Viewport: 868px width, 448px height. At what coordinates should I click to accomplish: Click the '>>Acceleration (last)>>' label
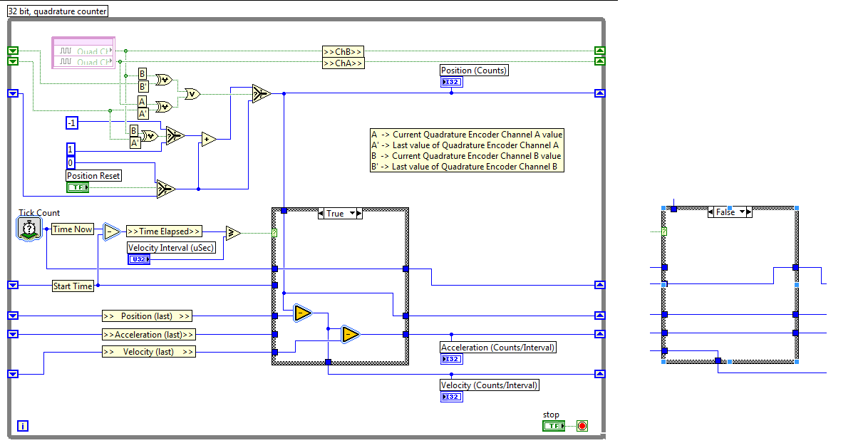coord(148,334)
